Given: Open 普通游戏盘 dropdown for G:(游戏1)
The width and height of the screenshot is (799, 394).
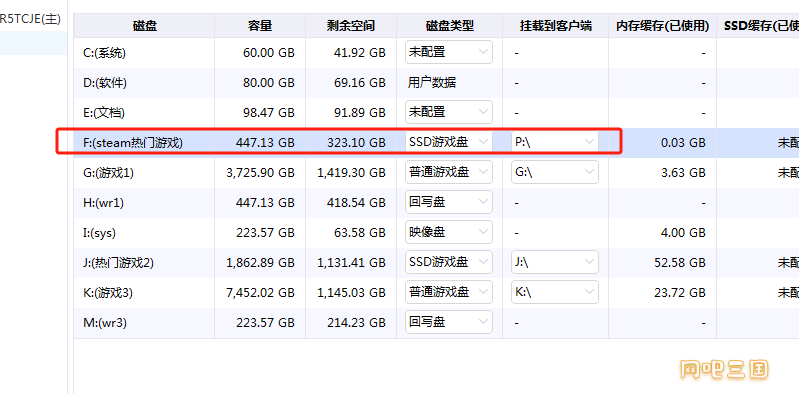Looking at the screenshot, I should 449,172.
